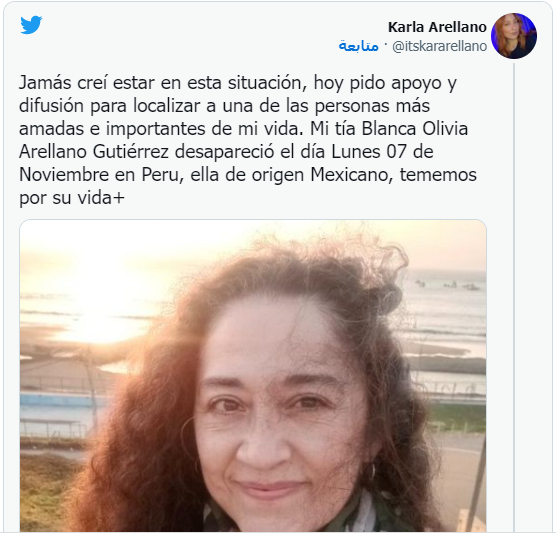Click the woman's hoop earring in the photo
556x536 pixels.
pos(371,471)
